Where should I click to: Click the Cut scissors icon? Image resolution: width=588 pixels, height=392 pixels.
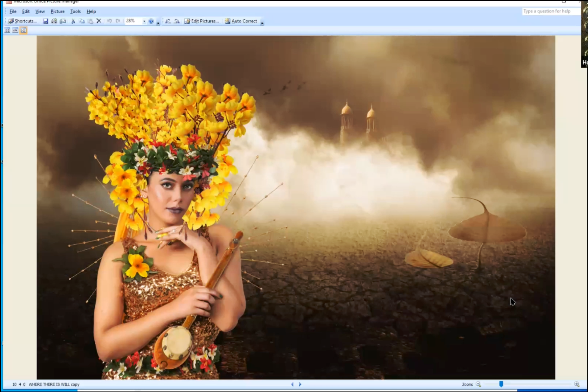click(x=73, y=21)
